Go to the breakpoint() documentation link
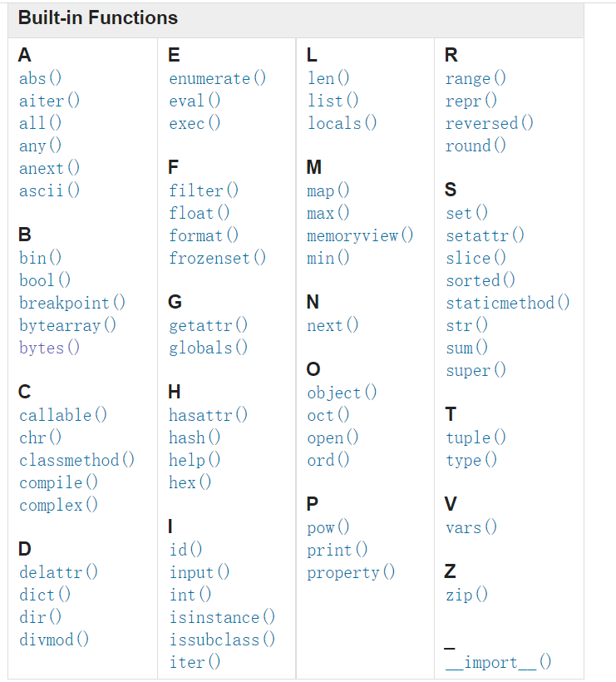Image resolution: width=616 pixels, height=682 pixels. coord(72,303)
